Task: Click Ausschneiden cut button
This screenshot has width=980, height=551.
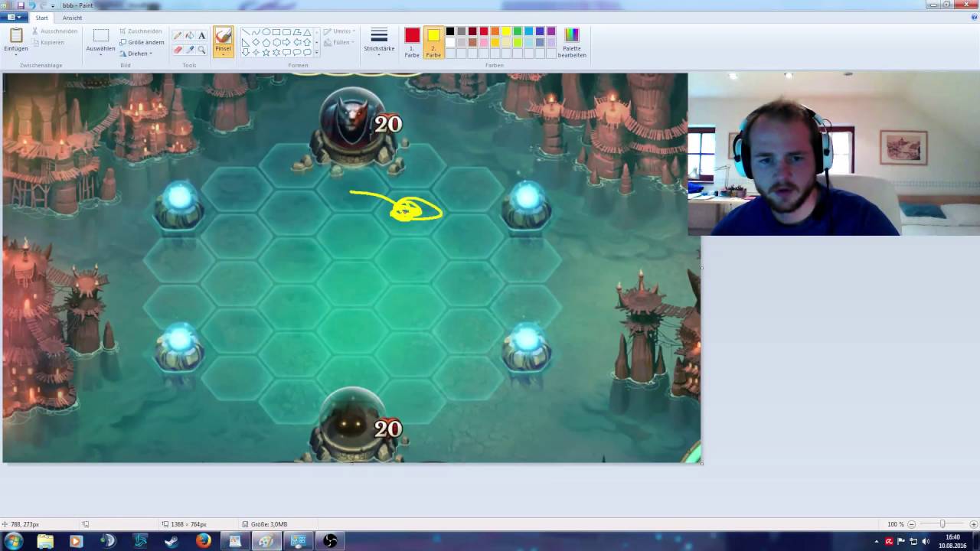Action: pyautogui.click(x=54, y=31)
